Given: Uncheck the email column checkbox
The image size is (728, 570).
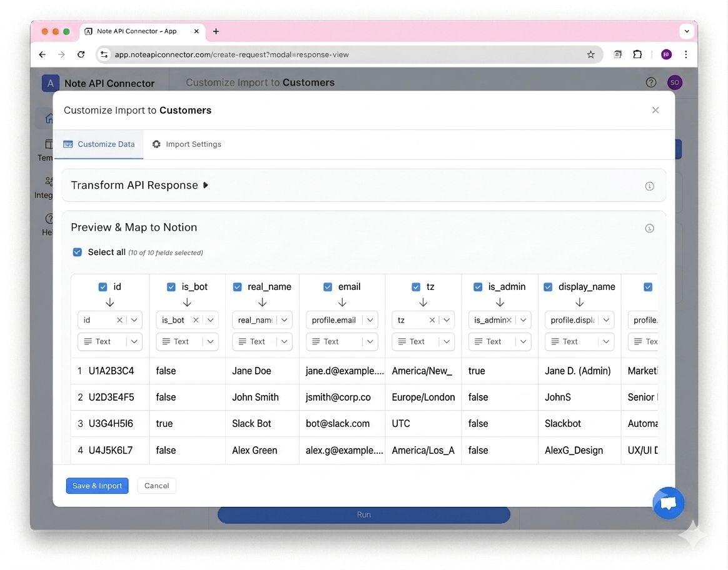Looking at the screenshot, I should point(328,287).
